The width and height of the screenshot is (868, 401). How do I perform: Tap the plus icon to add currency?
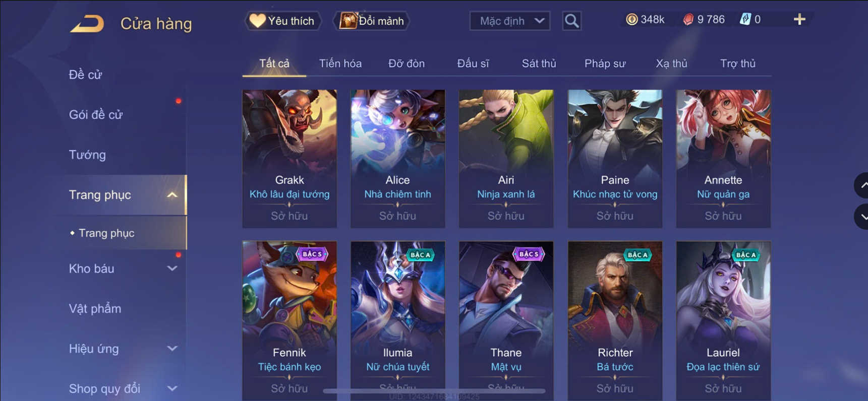coord(799,20)
